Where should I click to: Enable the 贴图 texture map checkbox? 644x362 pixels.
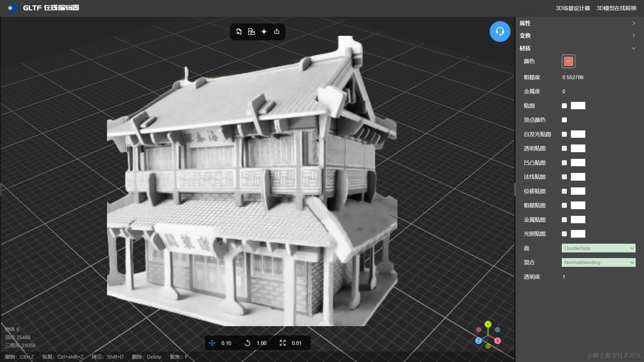tap(564, 106)
